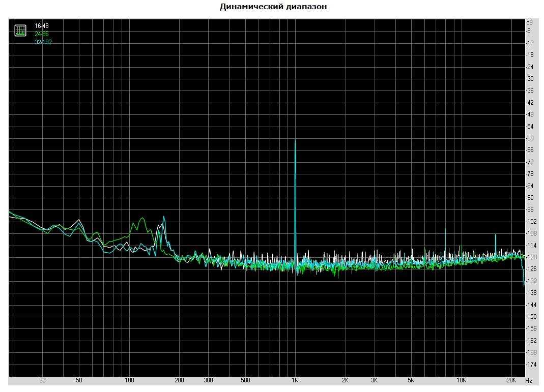Click the 20K frequency axis label

pos(511,380)
